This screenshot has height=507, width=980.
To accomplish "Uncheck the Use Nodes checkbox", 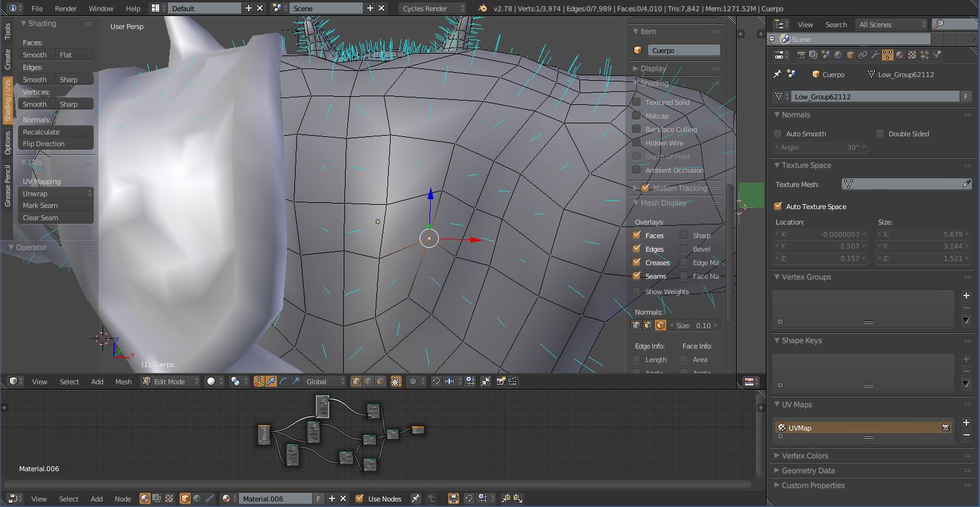I will tap(360, 498).
